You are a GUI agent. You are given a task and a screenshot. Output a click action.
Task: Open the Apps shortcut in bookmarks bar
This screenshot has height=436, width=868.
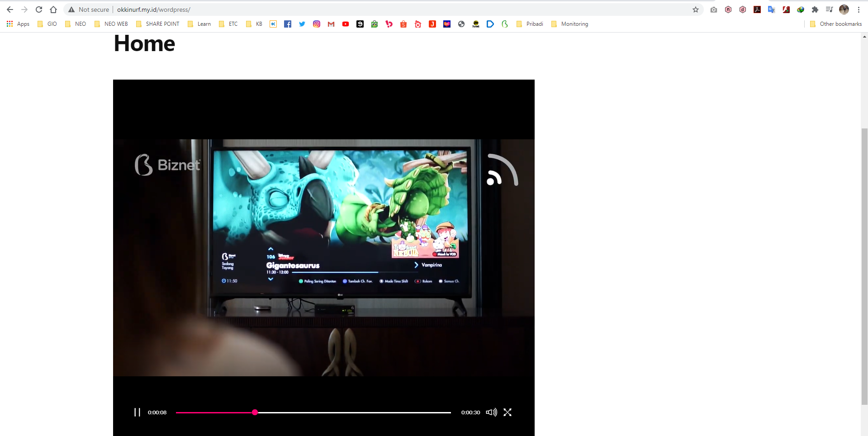pos(18,24)
